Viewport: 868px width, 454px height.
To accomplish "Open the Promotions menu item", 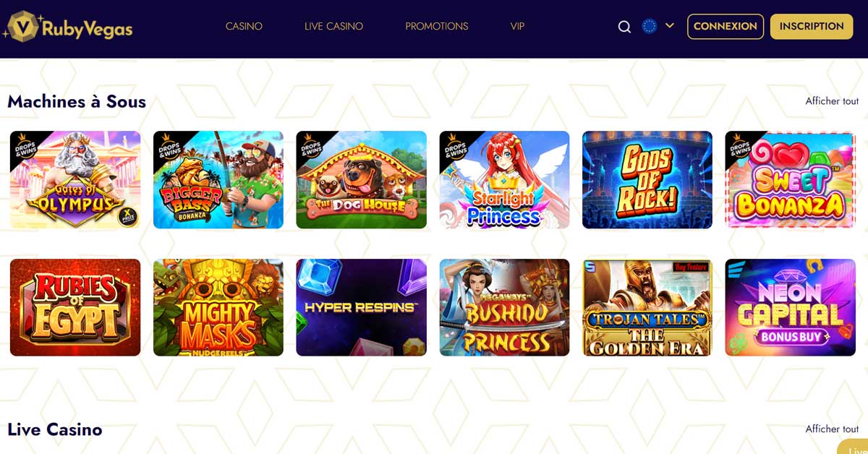I will (x=436, y=26).
